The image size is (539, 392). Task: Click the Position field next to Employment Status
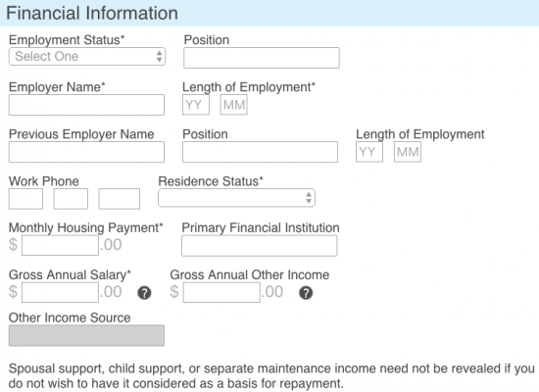coord(262,58)
